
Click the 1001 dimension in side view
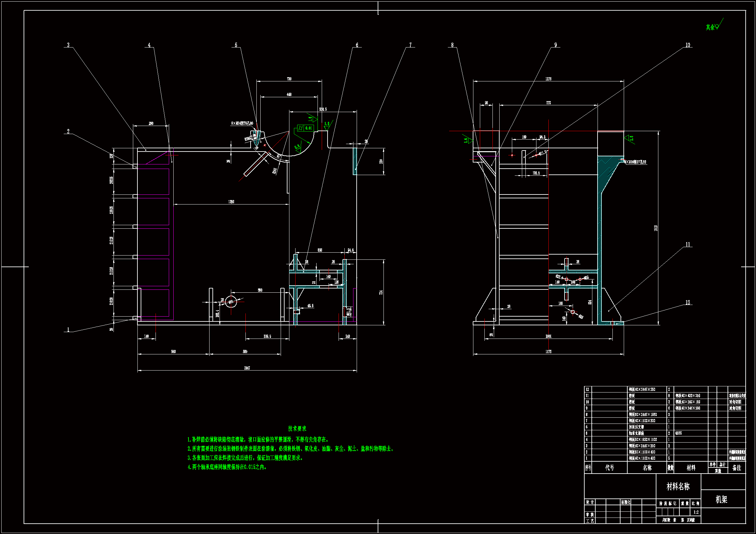point(548,336)
